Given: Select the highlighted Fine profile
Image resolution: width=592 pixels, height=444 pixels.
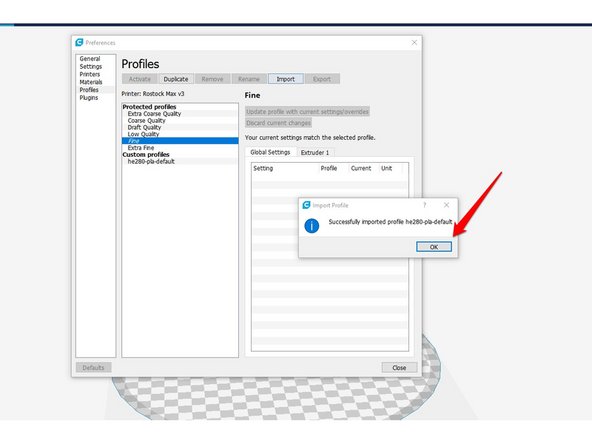Looking at the screenshot, I should 180,141.
